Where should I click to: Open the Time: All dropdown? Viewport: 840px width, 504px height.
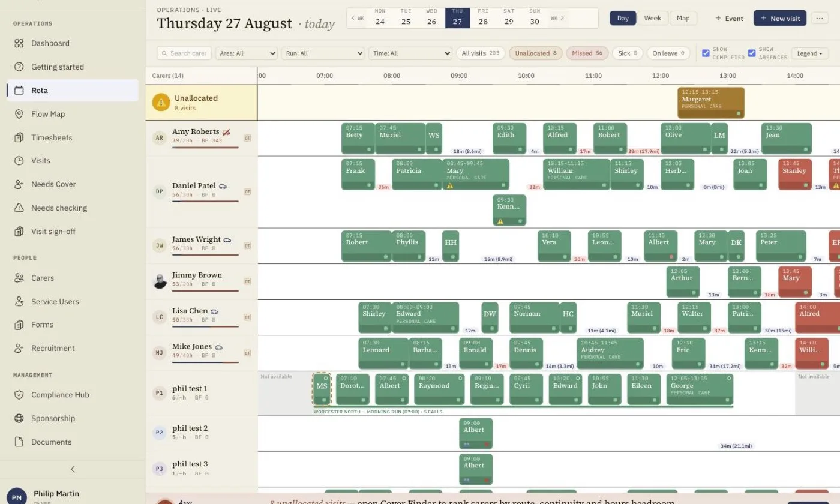410,53
